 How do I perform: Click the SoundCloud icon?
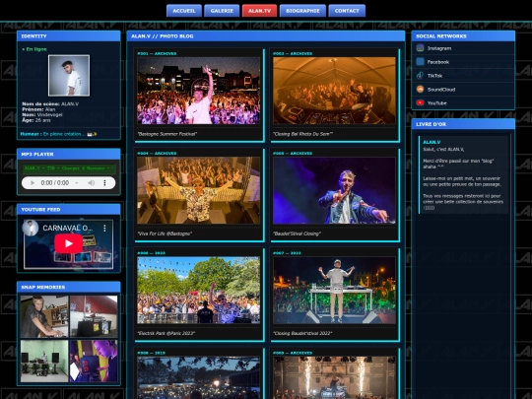click(x=420, y=90)
